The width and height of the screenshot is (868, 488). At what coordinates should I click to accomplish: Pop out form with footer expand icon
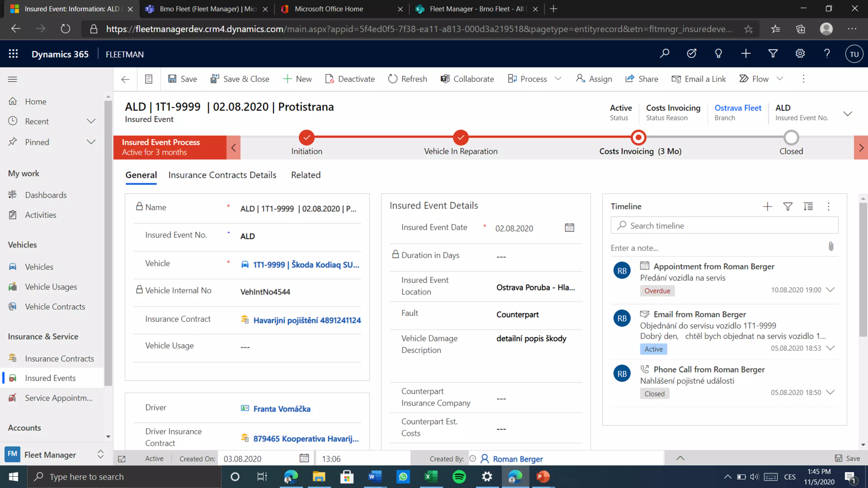(x=122, y=459)
